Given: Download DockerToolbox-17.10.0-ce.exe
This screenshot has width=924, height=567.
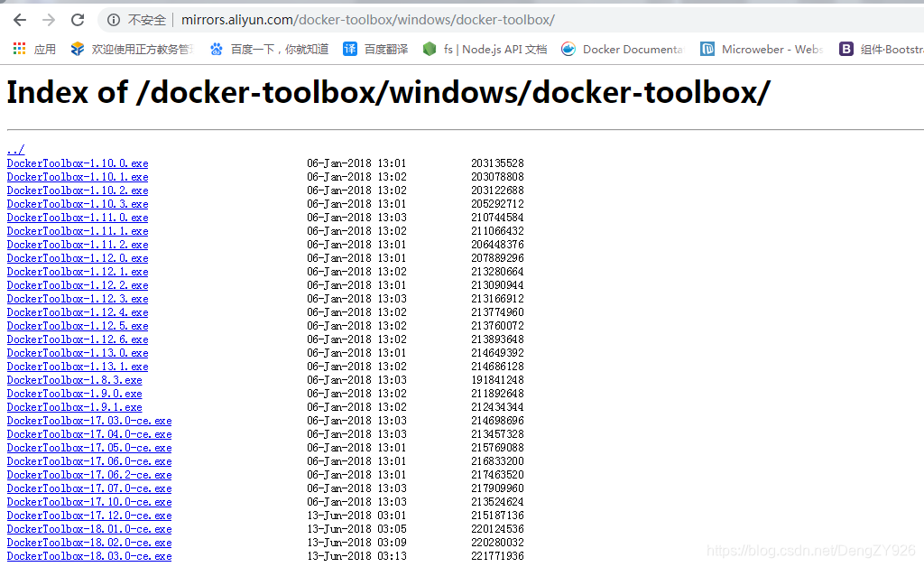Looking at the screenshot, I should [89, 502].
